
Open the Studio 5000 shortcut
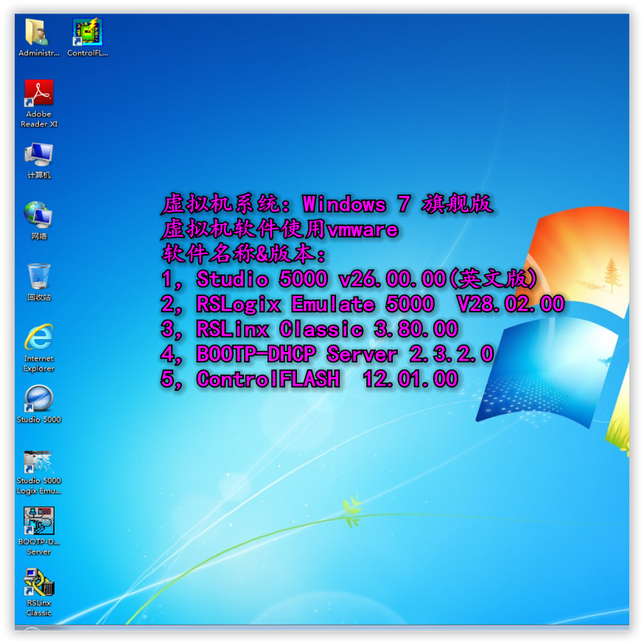38,399
